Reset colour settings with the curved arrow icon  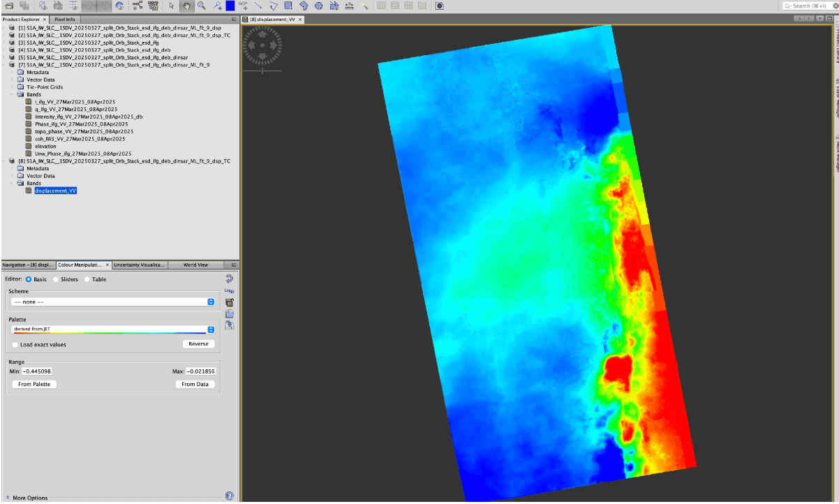pyautogui.click(x=229, y=279)
